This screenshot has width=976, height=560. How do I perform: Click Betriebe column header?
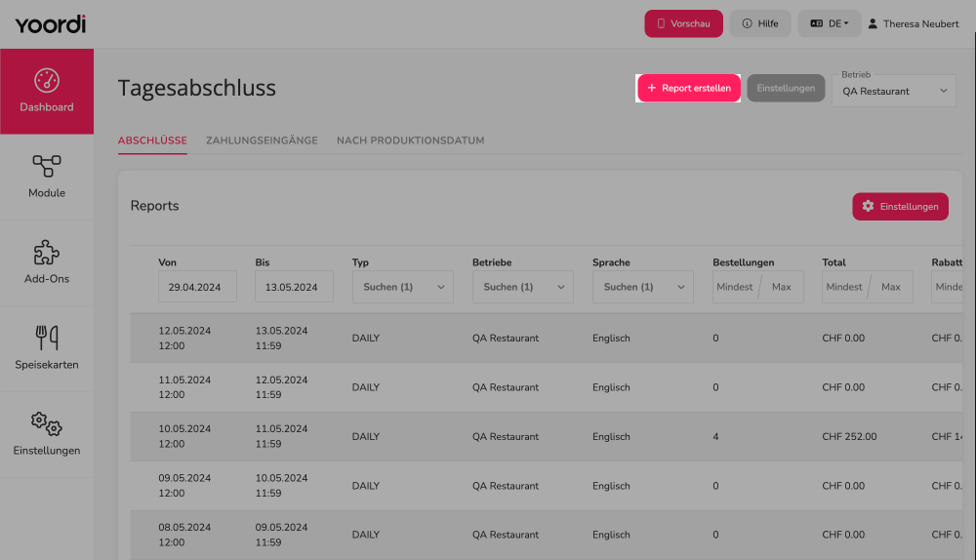(x=492, y=262)
